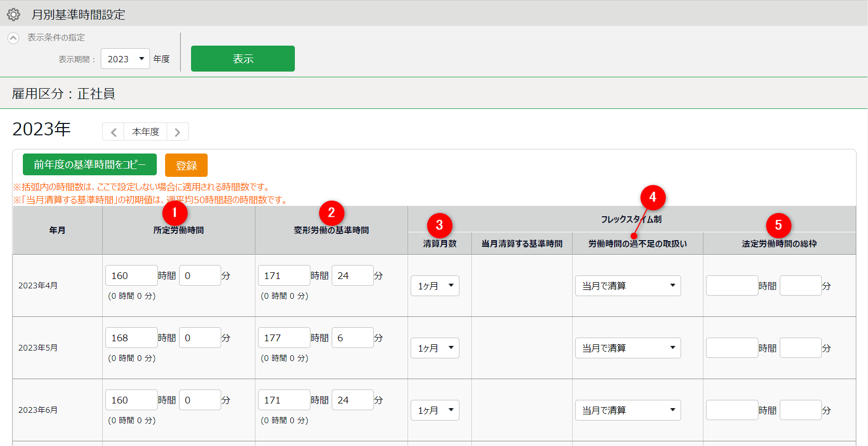
Task: Click the orange 登録 button
Action: (x=186, y=165)
